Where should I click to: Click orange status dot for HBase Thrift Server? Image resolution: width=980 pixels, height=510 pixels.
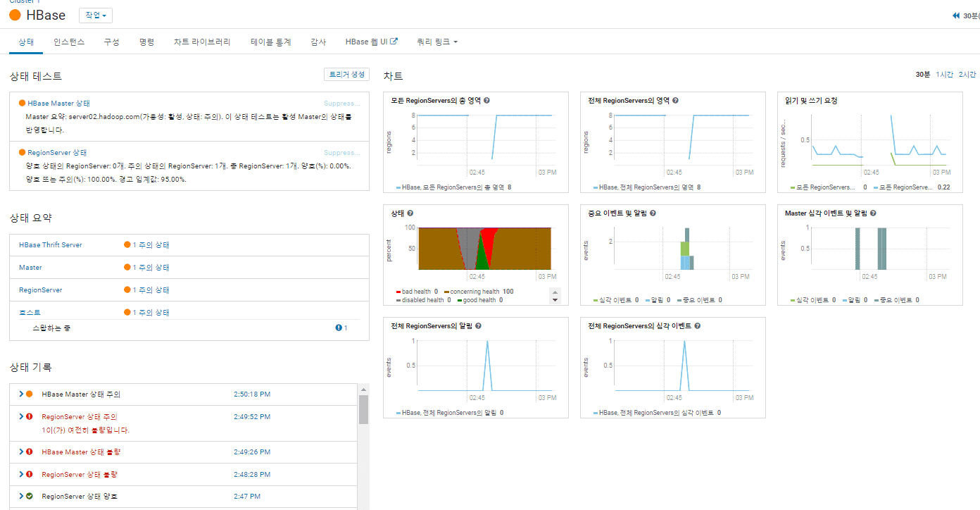pos(127,245)
